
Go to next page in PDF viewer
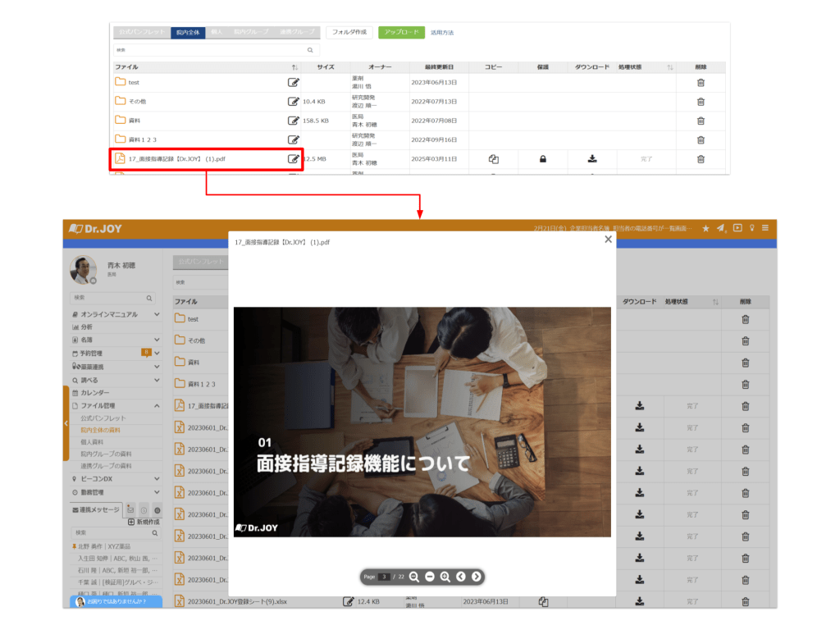click(x=477, y=577)
